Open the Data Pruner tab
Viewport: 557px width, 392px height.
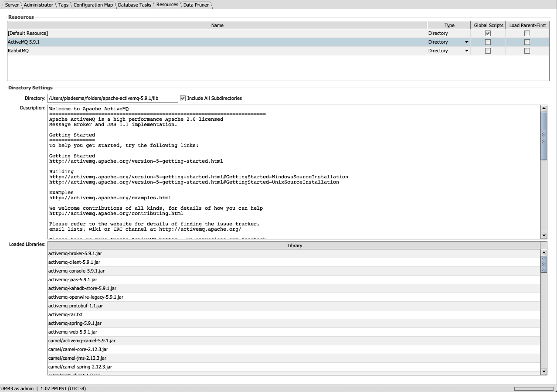(196, 5)
